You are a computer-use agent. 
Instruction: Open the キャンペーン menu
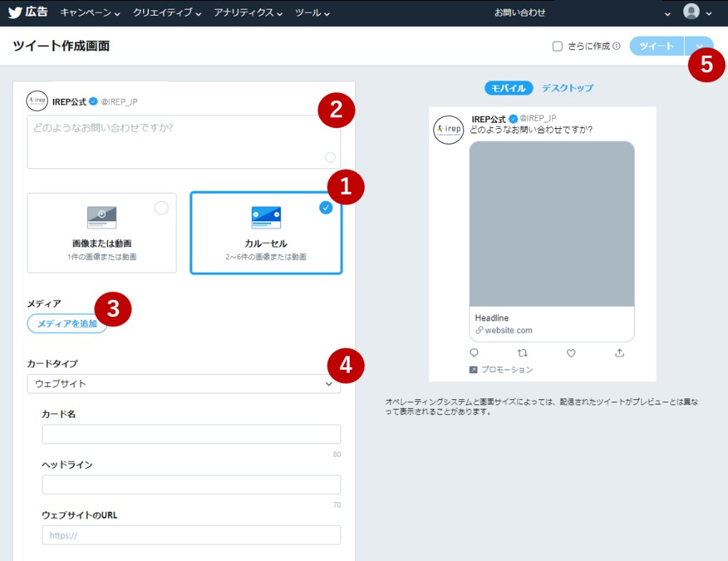coord(89,13)
